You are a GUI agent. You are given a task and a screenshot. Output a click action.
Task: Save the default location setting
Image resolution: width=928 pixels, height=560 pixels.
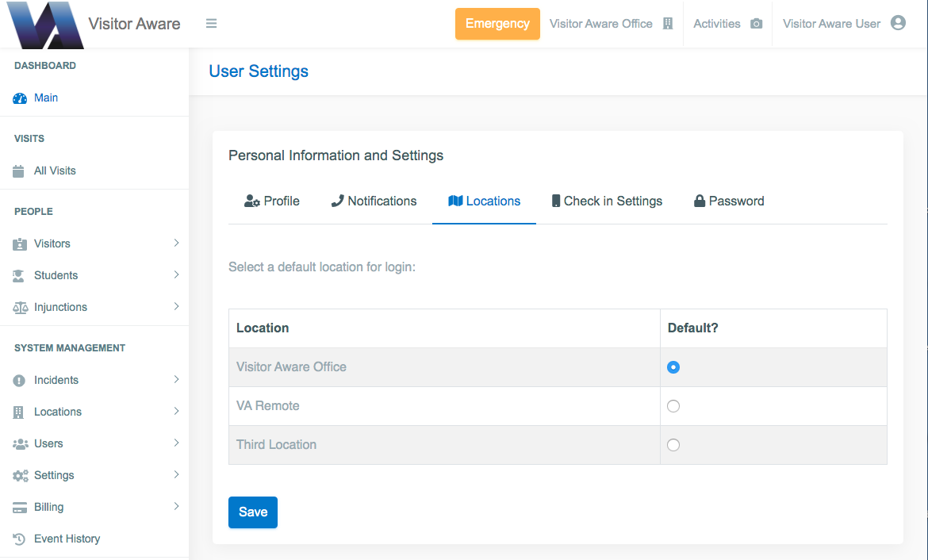tap(253, 512)
